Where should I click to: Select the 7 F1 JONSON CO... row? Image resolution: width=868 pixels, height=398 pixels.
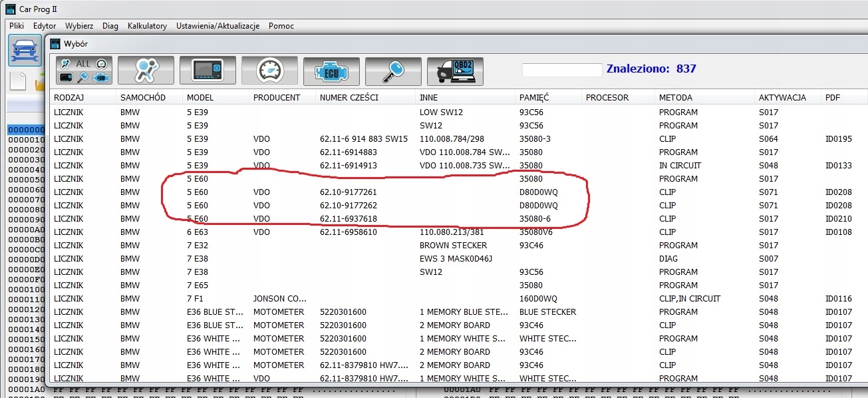pos(459,298)
